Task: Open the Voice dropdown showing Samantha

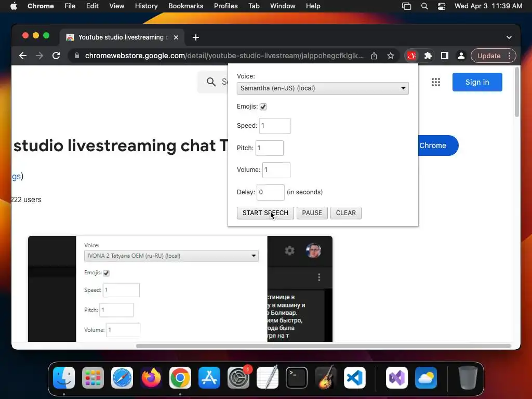Action: [323, 88]
